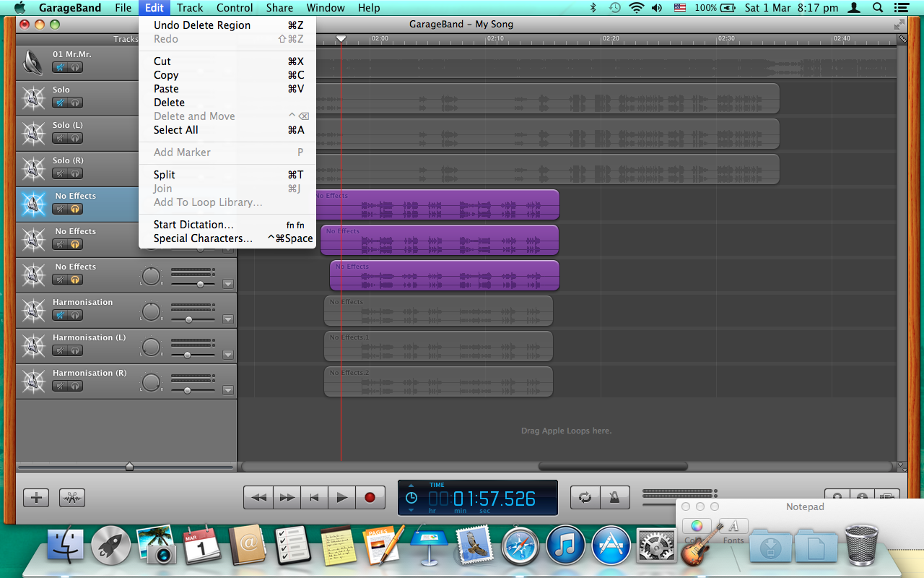Choose Copy in the Edit menu
924x578 pixels.
click(x=229, y=75)
